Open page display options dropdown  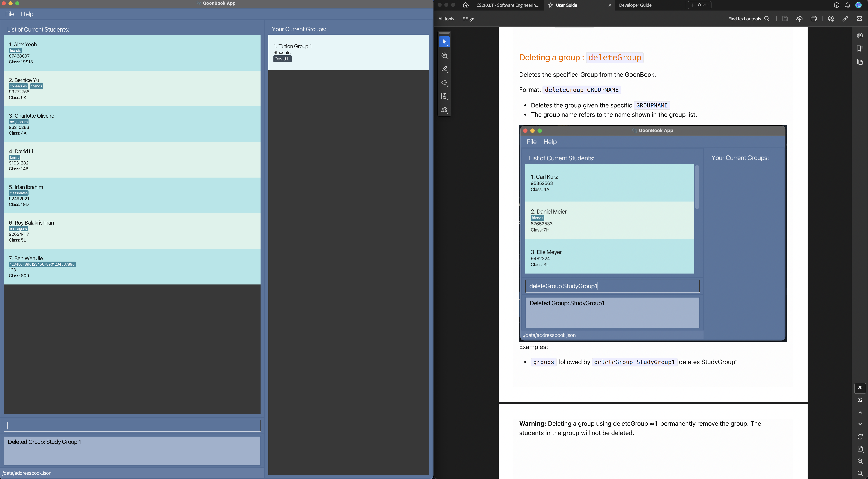(860, 449)
